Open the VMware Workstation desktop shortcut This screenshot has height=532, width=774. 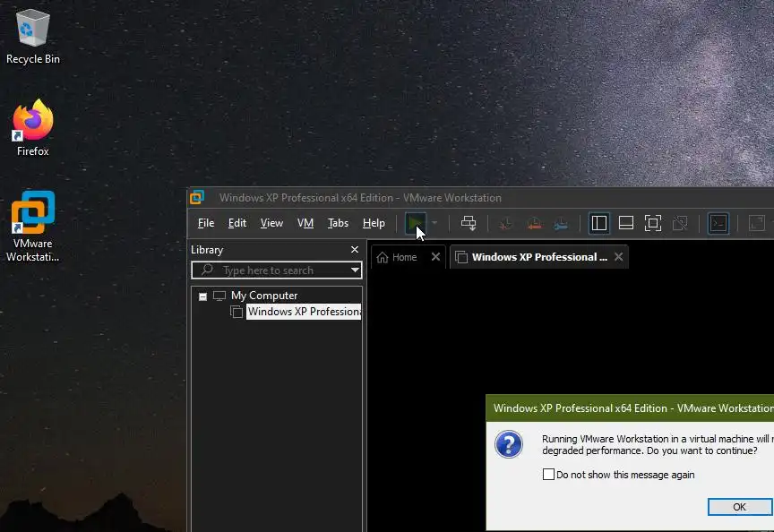32,226
